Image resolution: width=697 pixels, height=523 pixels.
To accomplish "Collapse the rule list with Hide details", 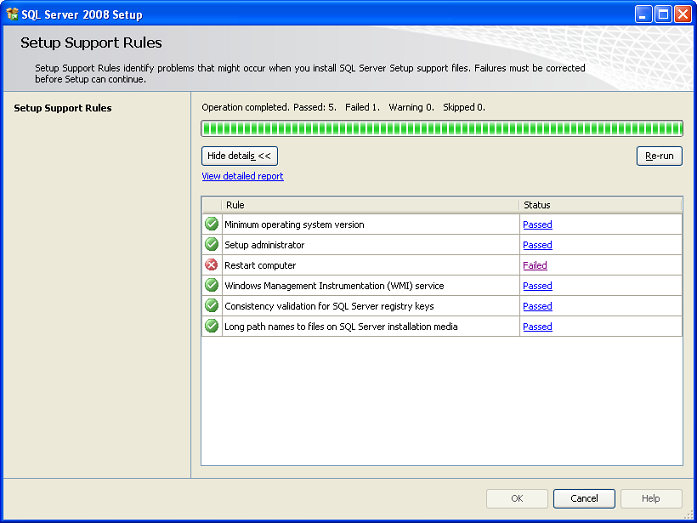I will tap(239, 156).
